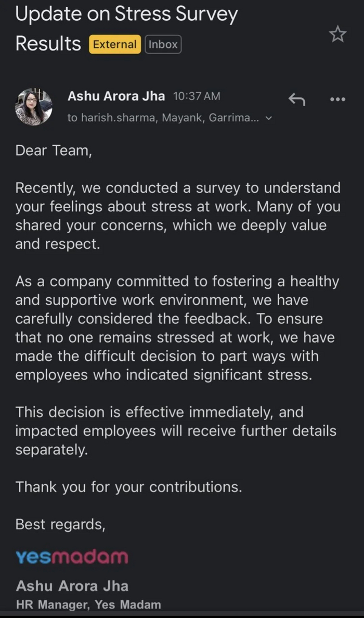
Task: Tap the Inbox label tag
Action: pos(163,44)
